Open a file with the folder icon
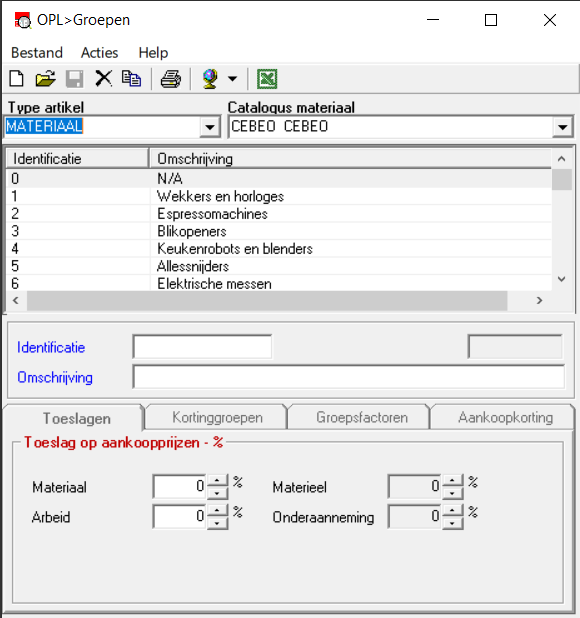This screenshot has height=618, width=580. coord(46,78)
